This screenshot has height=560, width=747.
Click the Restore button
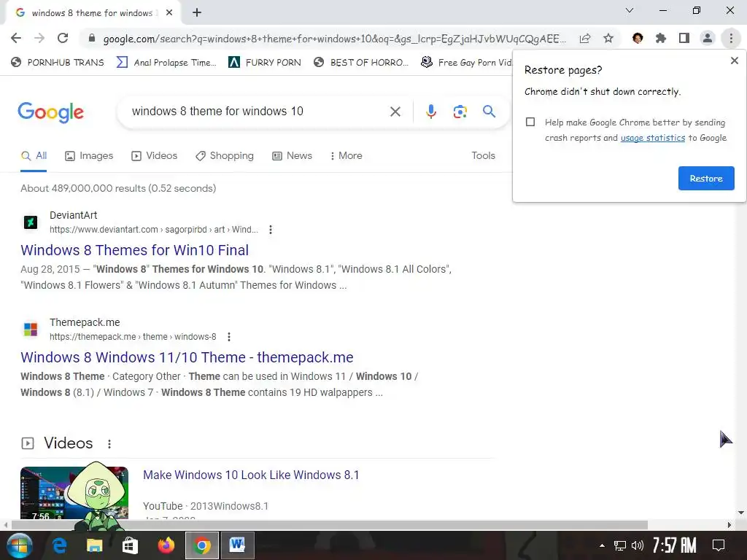click(706, 178)
